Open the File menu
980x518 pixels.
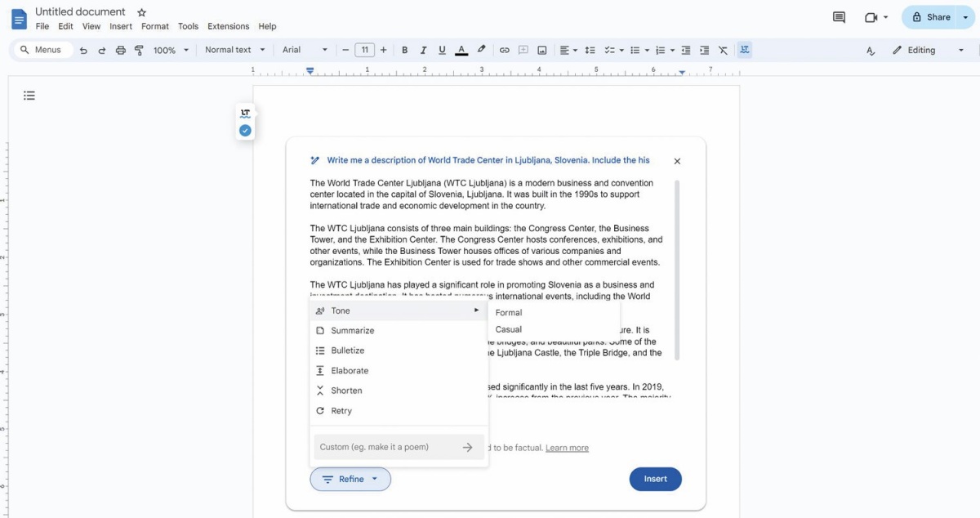[x=42, y=26]
